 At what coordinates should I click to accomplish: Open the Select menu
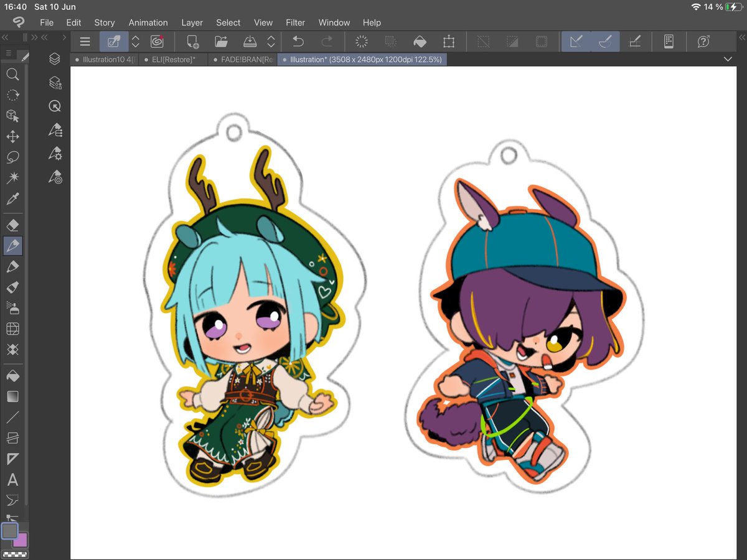pos(228,22)
